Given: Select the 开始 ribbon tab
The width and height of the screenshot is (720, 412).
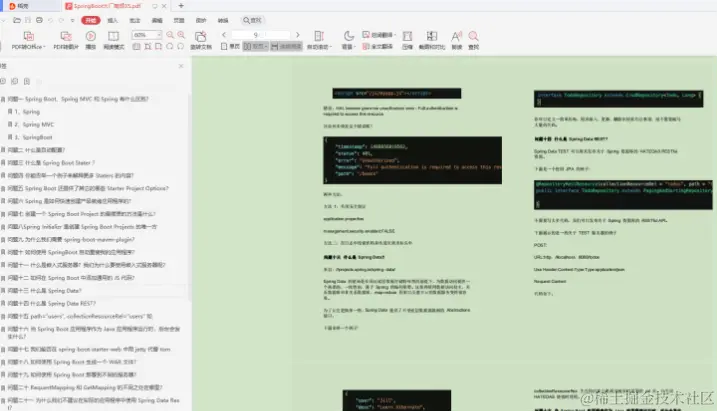Looking at the screenshot, I should click(90, 20).
